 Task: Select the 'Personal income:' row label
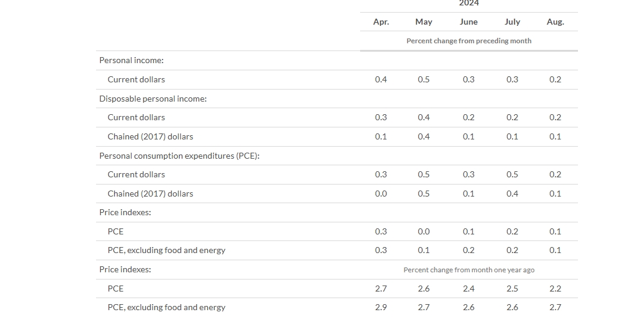pos(131,61)
